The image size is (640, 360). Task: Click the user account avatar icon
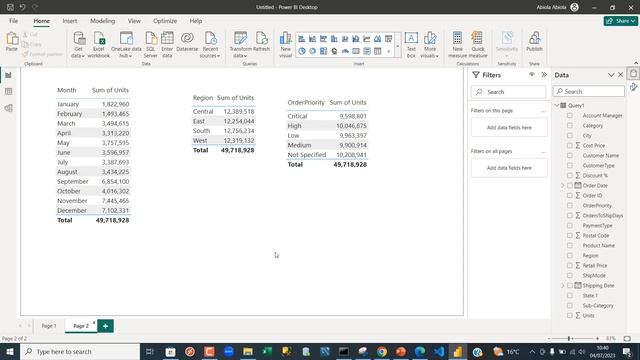tap(574, 7)
